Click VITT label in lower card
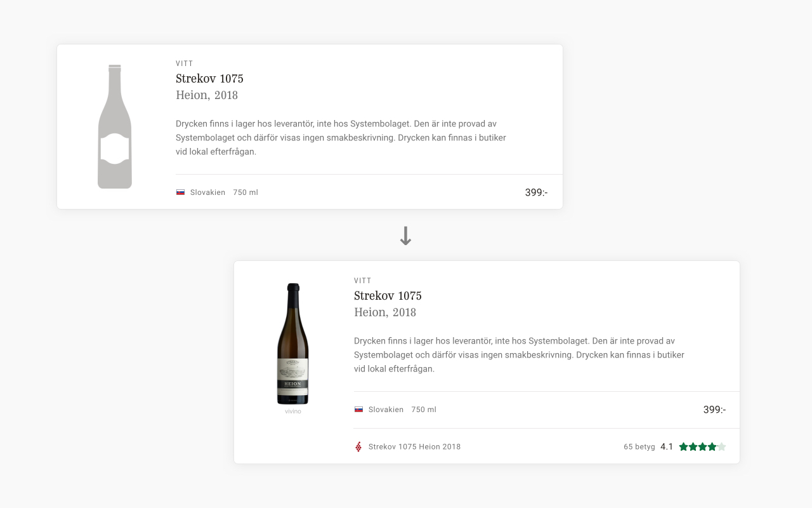Viewport: 812px width, 508px height. [363, 281]
